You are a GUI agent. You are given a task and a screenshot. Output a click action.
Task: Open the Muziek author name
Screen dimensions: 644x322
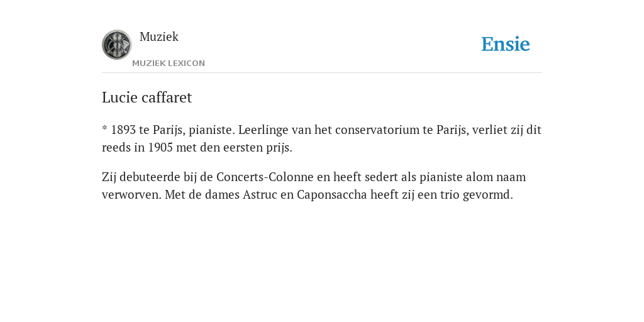[x=159, y=36]
